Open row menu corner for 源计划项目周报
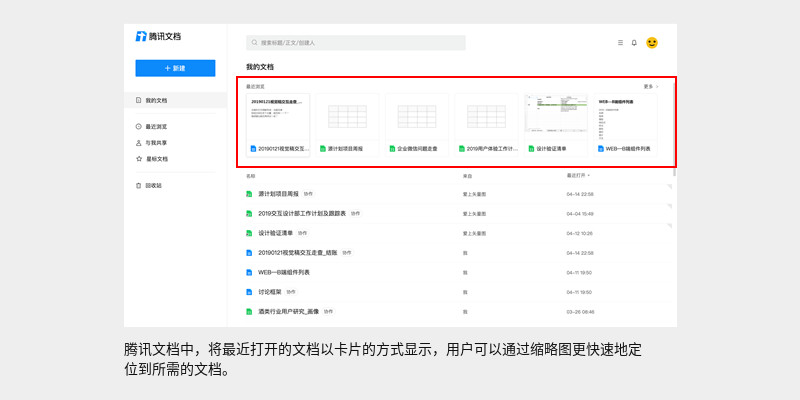The width and height of the screenshot is (800, 400). [669, 187]
